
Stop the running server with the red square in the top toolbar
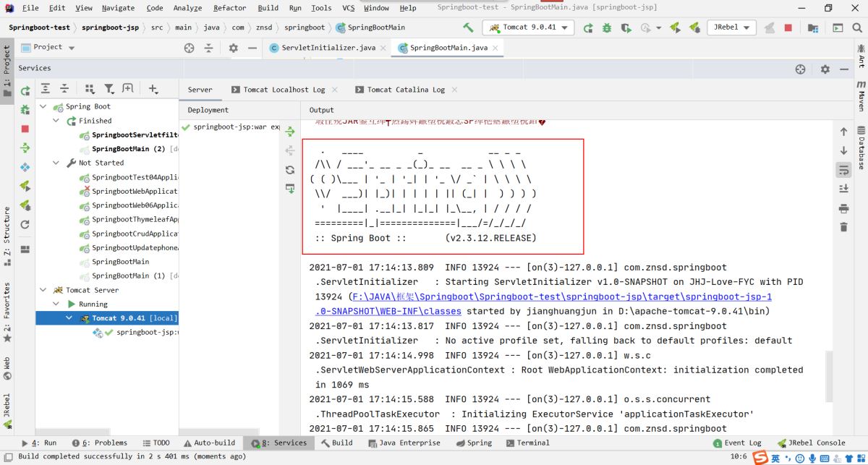tap(788, 27)
